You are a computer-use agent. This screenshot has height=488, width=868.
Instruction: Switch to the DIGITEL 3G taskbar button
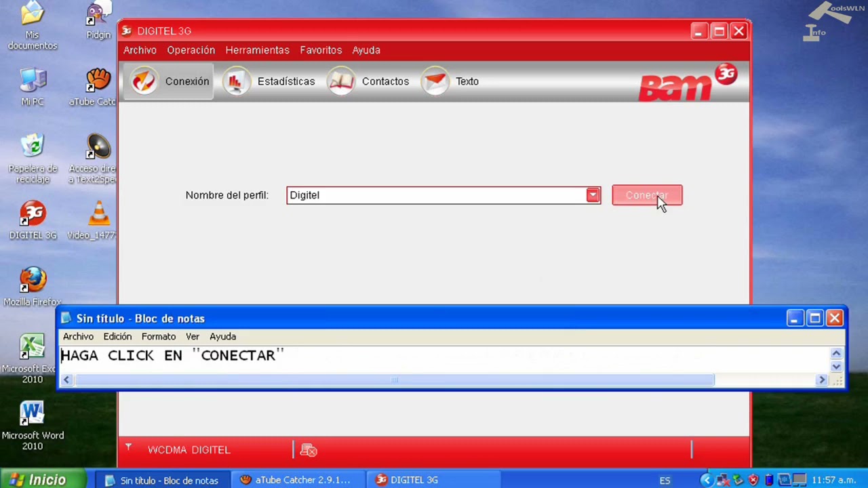coord(434,480)
